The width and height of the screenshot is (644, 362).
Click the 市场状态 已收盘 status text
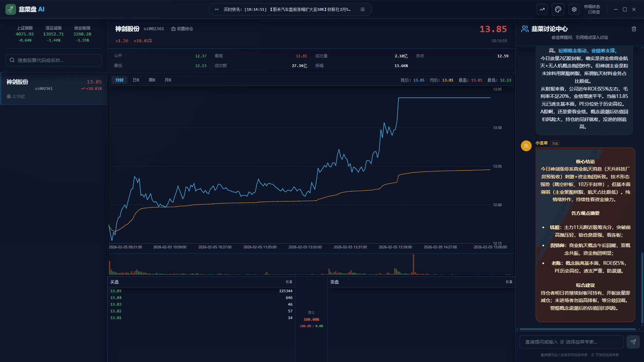[x=592, y=9]
